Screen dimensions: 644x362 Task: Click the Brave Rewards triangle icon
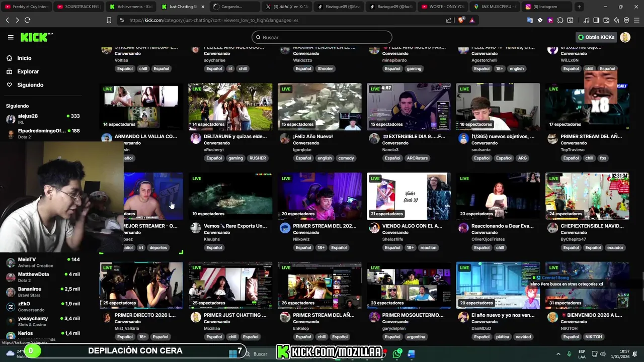472,20
